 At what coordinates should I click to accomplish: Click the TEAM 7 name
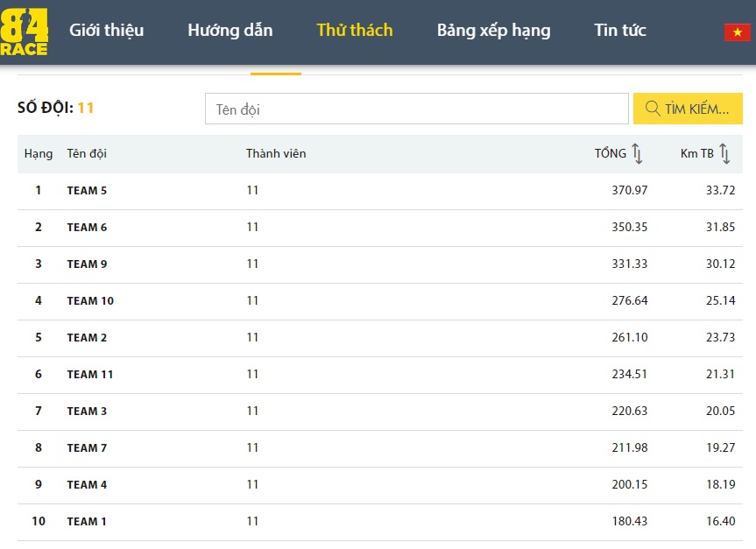[x=87, y=448]
